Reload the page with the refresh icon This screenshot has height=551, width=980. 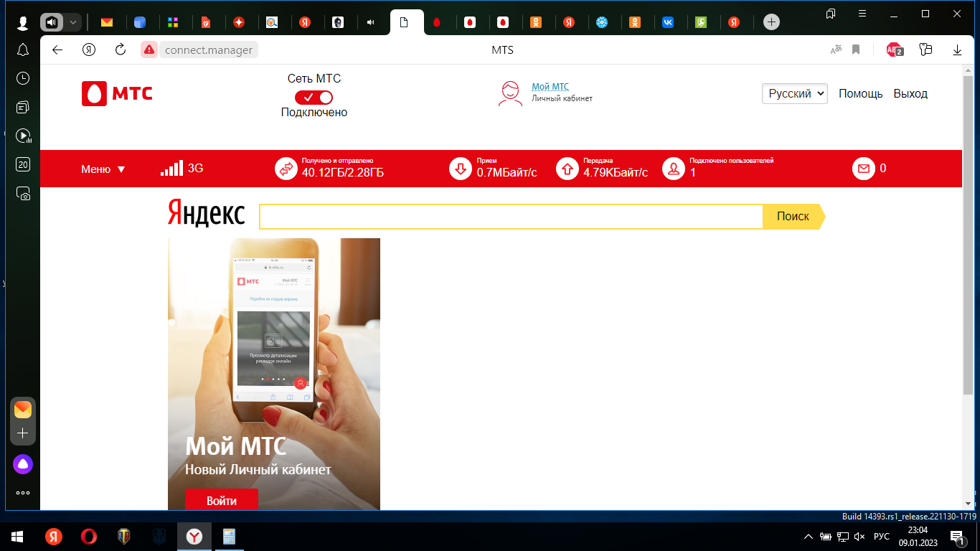pos(121,50)
